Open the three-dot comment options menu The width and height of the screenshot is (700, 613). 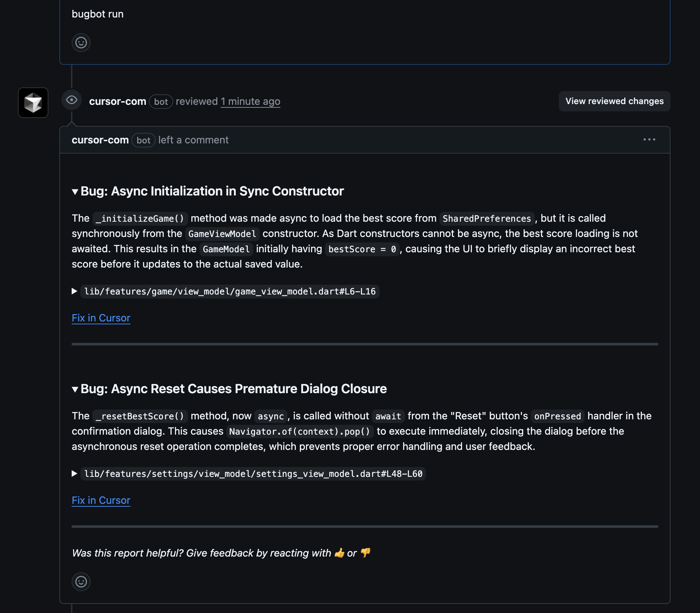point(649,140)
